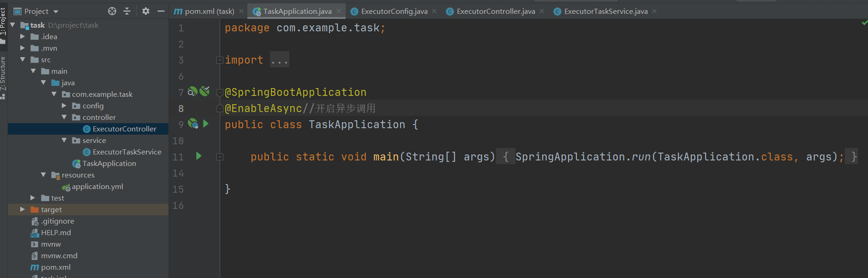Collapse the main folder
The image size is (868, 278).
(x=33, y=71)
